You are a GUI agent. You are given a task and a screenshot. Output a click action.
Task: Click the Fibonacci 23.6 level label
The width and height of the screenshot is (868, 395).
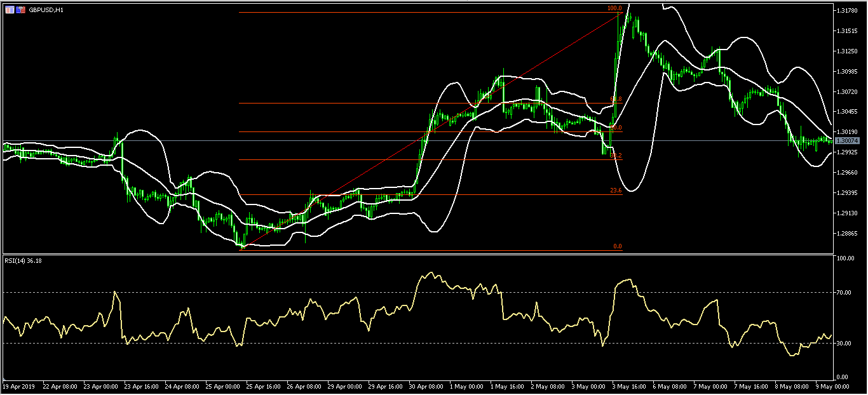click(616, 191)
